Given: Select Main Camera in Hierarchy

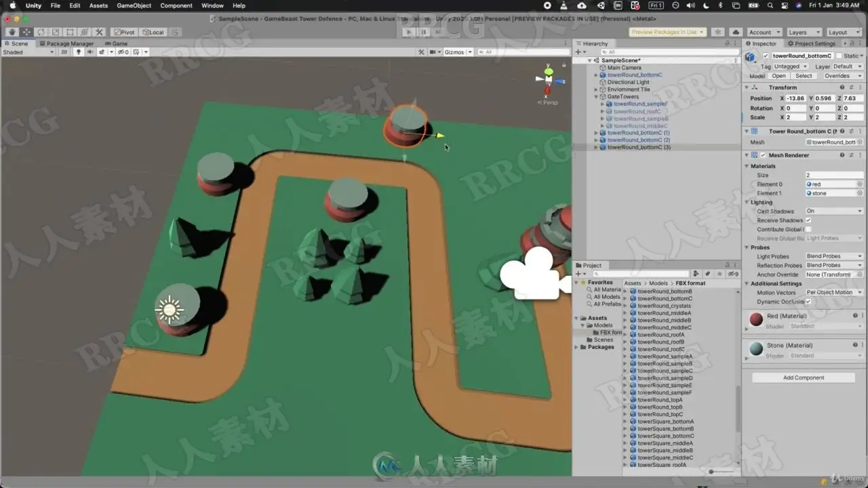Looking at the screenshot, I should tap(624, 68).
